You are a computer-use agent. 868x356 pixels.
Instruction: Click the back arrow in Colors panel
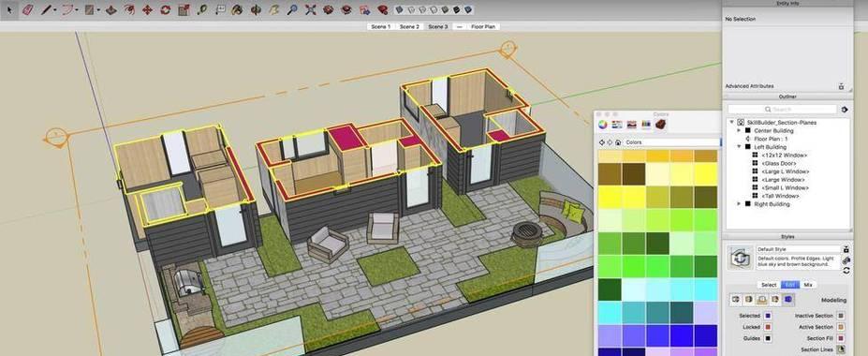tap(602, 142)
